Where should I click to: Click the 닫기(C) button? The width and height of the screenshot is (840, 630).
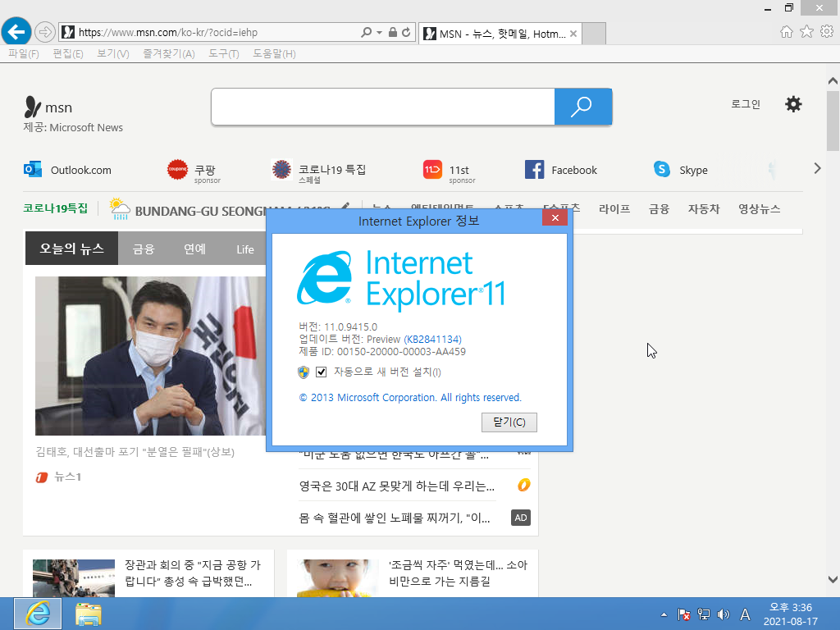509,422
